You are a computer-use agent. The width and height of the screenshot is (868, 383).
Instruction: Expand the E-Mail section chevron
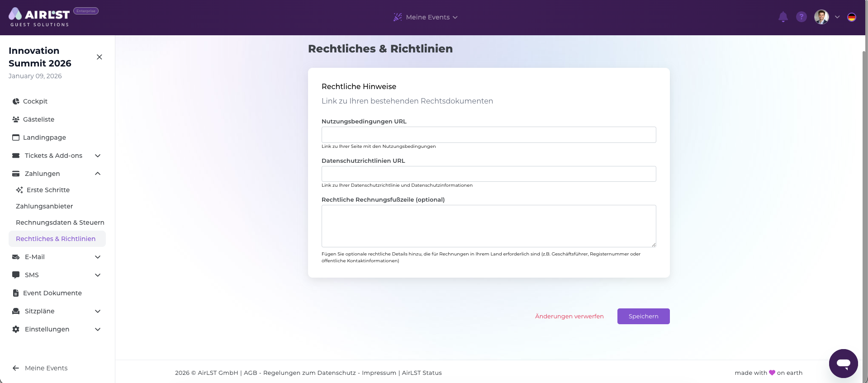[x=98, y=257]
